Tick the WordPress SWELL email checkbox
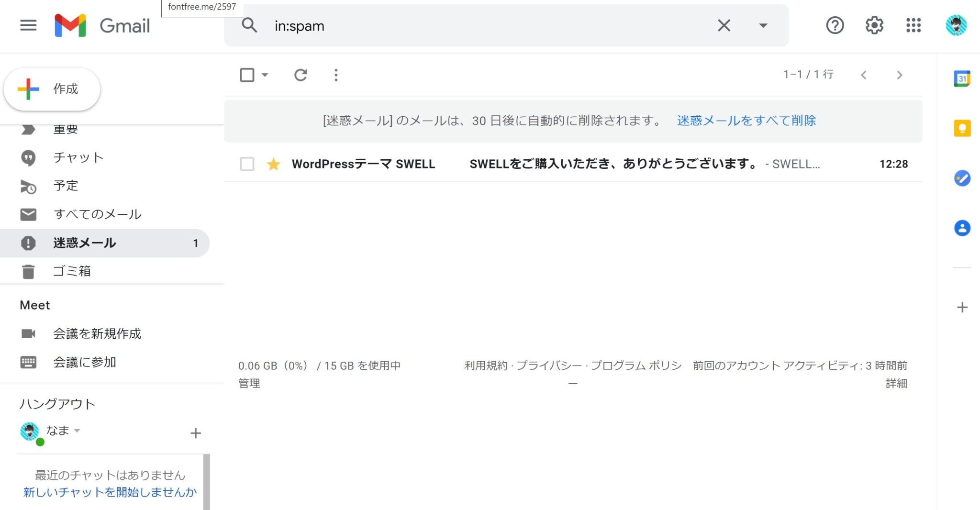 pos(247,164)
